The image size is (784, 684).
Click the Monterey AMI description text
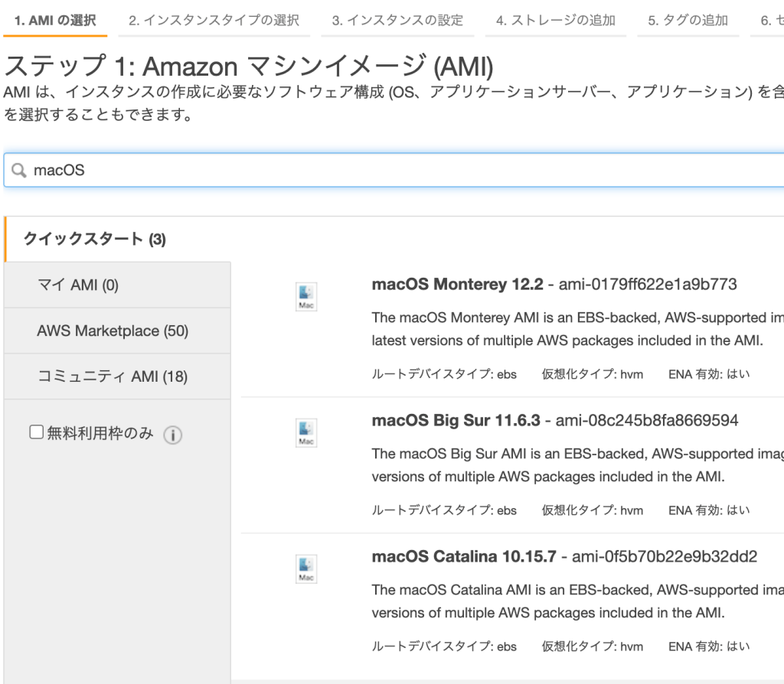click(x=577, y=329)
